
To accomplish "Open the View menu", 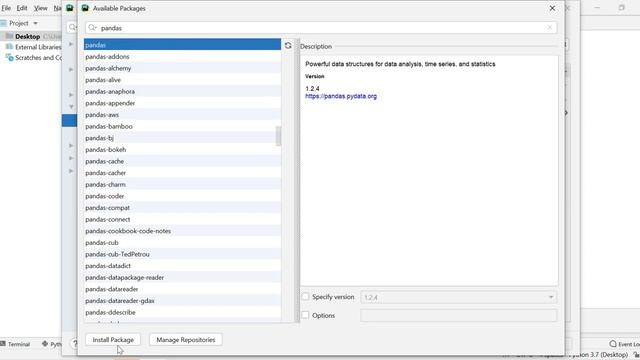I will (40, 8).
